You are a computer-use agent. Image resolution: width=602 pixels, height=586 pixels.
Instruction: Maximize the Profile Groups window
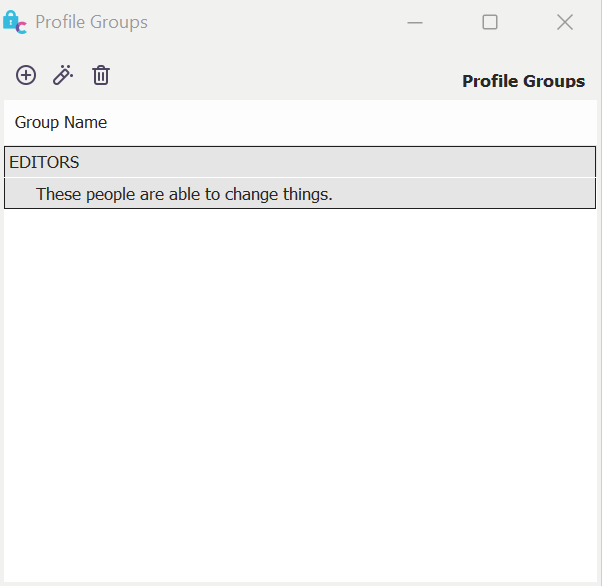tap(490, 22)
